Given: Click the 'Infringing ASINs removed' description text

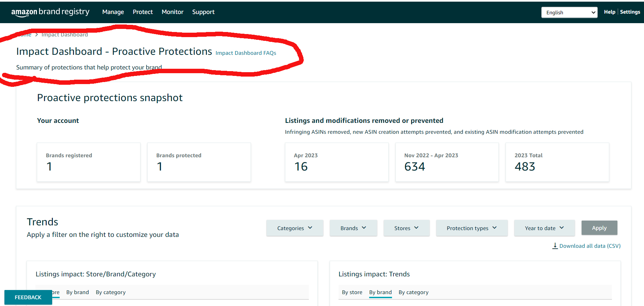Looking at the screenshot, I should 434,132.
